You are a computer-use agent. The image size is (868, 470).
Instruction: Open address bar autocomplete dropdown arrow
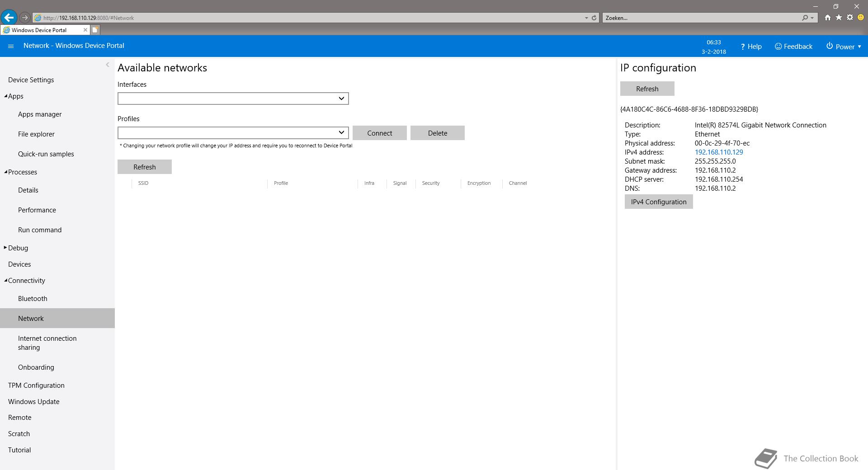tap(586, 18)
